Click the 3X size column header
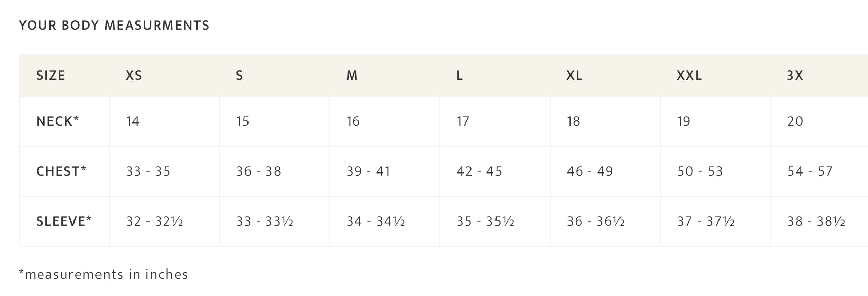The height and width of the screenshot is (296, 868). [x=795, y=76]
